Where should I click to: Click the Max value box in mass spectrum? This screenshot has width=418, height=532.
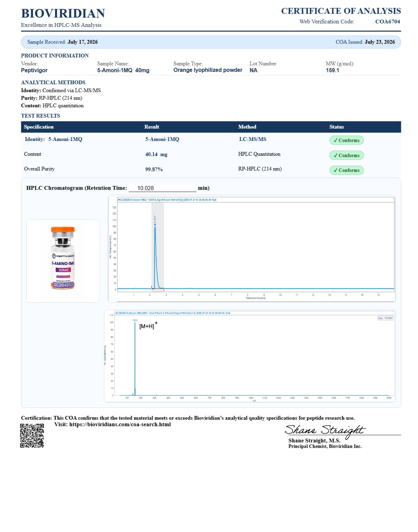pos(386,318)
